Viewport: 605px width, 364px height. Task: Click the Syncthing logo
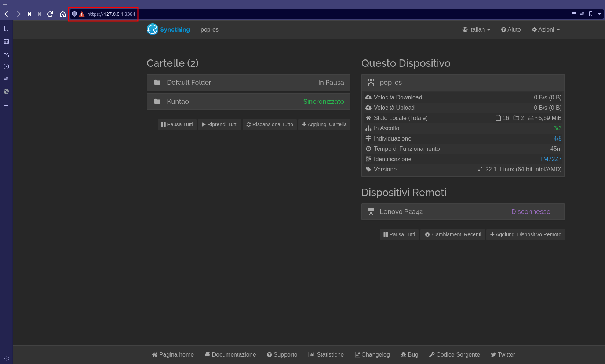click(168, 29)
